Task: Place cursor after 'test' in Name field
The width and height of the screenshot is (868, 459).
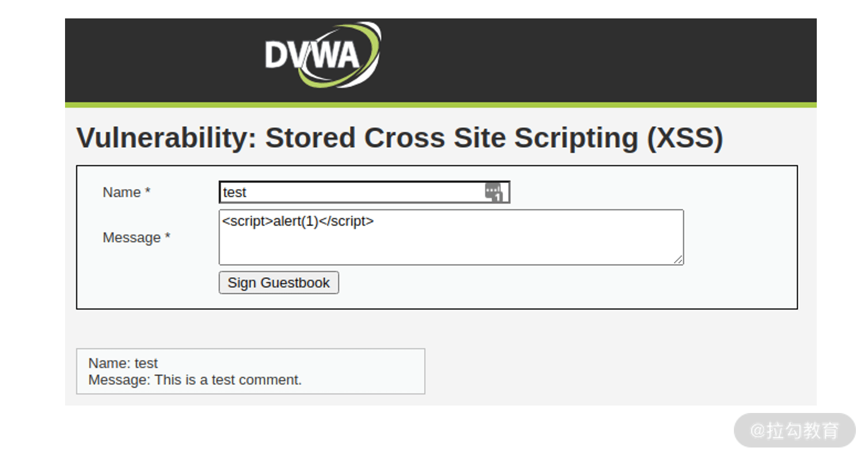Action: point(248,192)
